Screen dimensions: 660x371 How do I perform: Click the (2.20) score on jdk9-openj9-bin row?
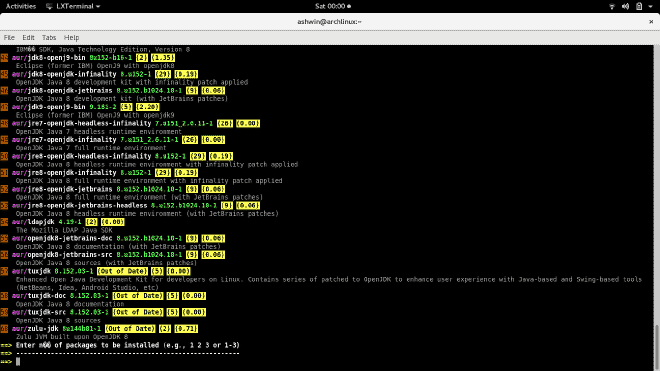pyautogui.click(x=148, y=107)
